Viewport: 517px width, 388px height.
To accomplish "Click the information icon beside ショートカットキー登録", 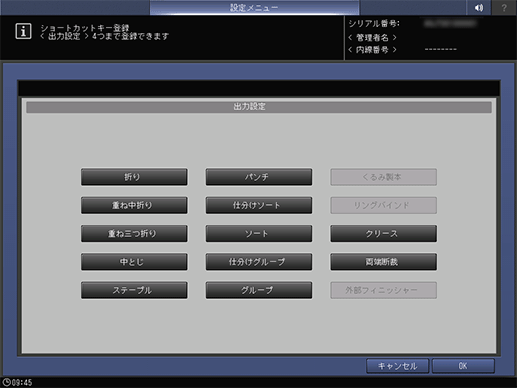I will click(23, 31).
